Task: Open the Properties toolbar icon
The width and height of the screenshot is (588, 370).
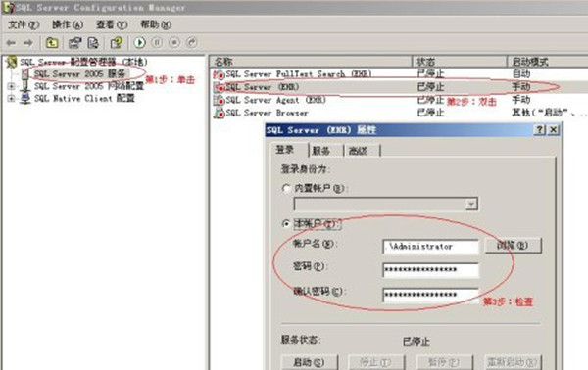Action: click(x=75, y=43)
